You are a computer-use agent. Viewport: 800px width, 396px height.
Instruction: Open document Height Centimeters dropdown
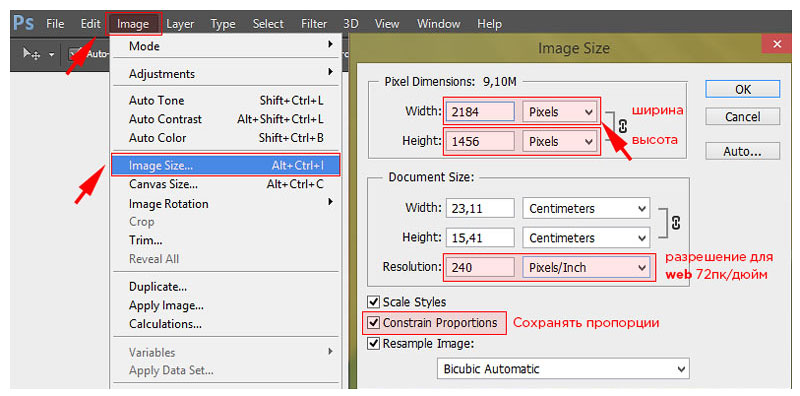586,238
